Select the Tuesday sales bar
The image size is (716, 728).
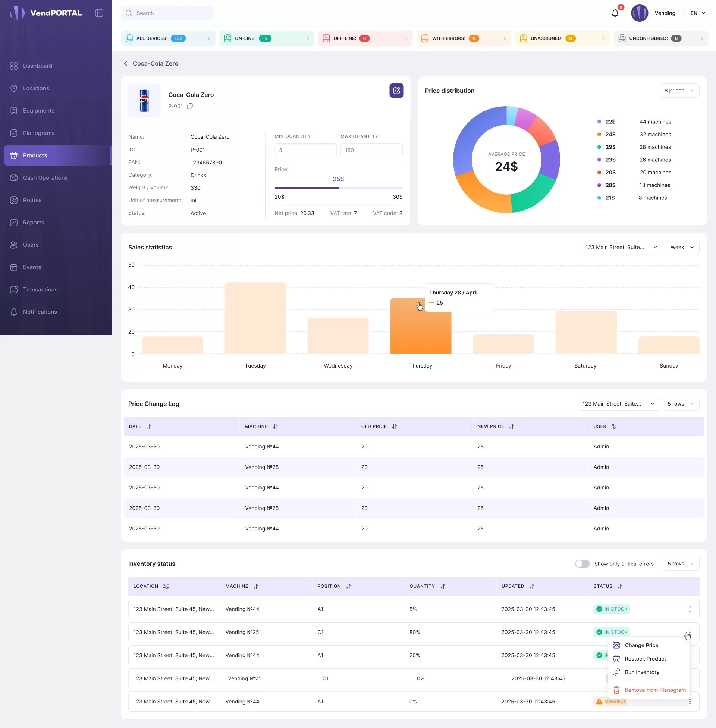(x=255, y=318)
